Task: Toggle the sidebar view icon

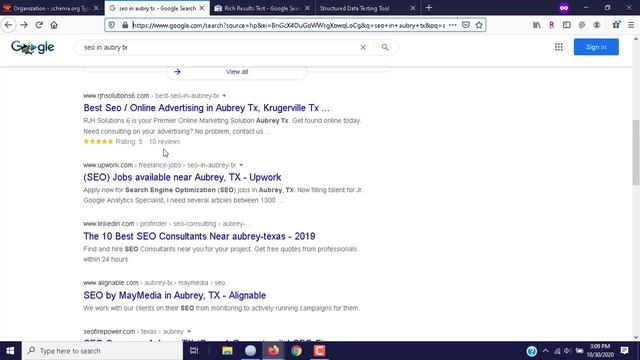Action: pyautogui.click(x=567, y=25)
